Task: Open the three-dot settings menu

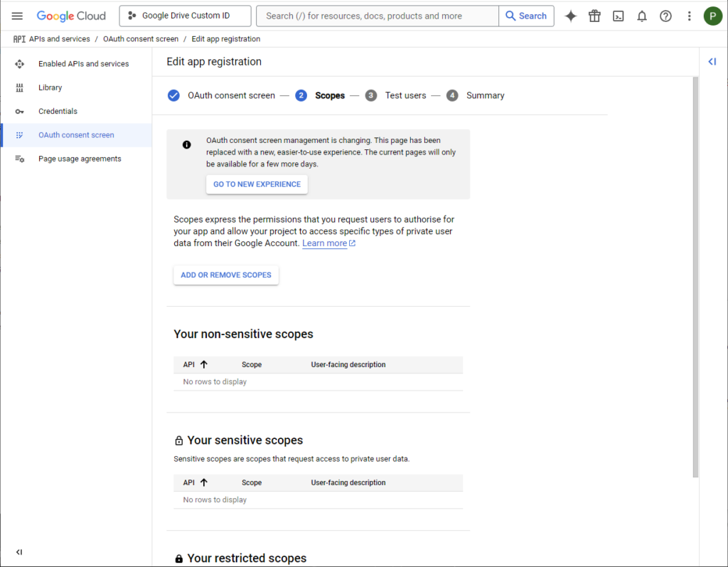Action: tap(689, 16)
